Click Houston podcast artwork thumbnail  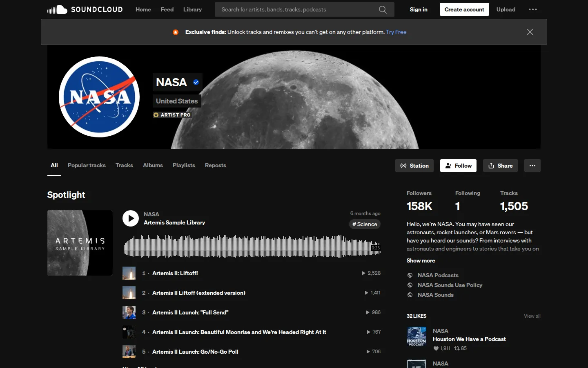[416, 337]
